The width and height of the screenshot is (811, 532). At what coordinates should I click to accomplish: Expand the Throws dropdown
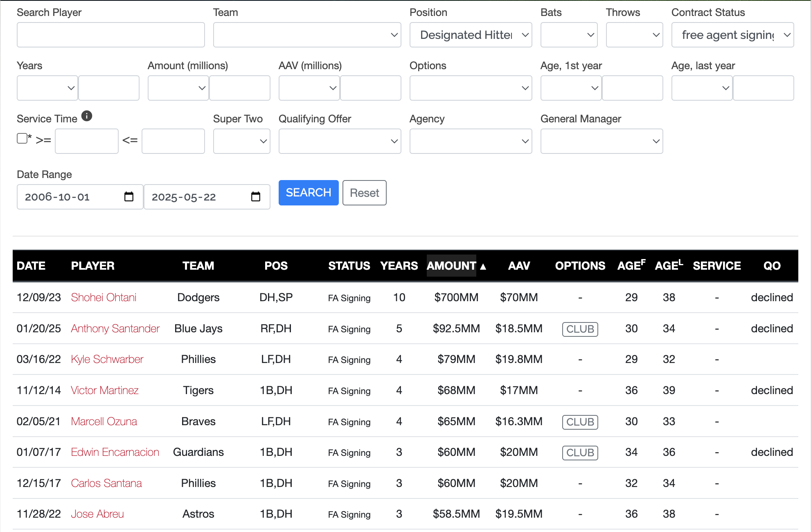coord(634,35)
